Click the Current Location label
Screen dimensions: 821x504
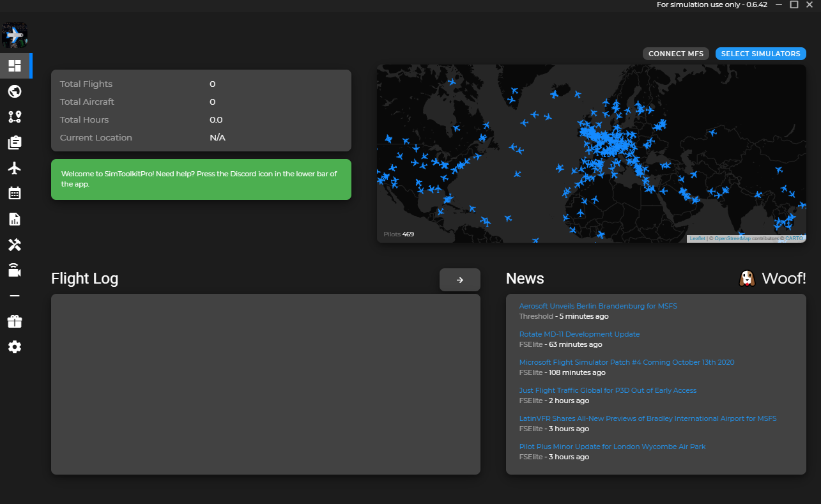(96, 137)
